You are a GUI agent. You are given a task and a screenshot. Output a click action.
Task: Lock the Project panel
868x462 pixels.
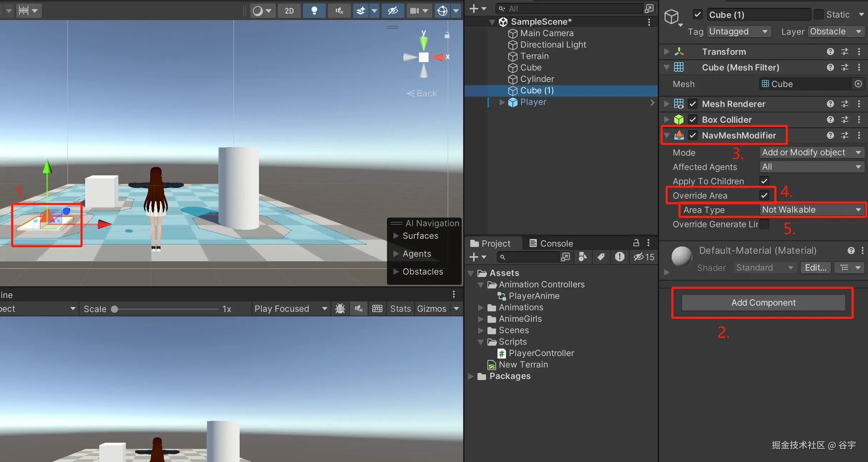pyautogui.click(x=636, y=243)
